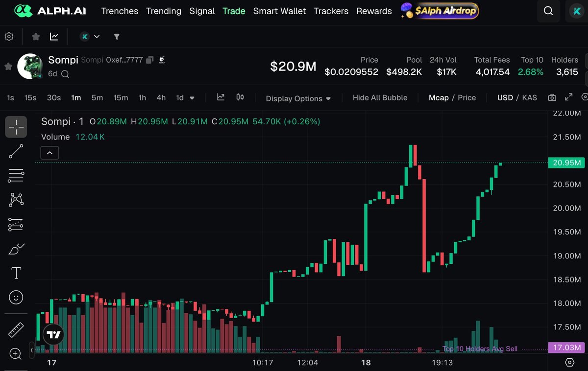Take a chart snapshot with camera icon

click(x=552, y=98)
